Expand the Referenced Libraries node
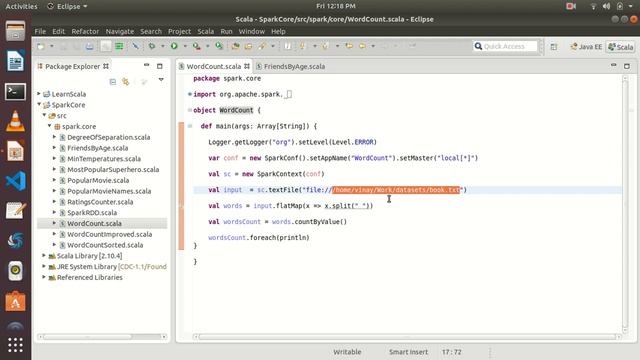This screenshot has height=360, width=640. [x=44, y=277]
